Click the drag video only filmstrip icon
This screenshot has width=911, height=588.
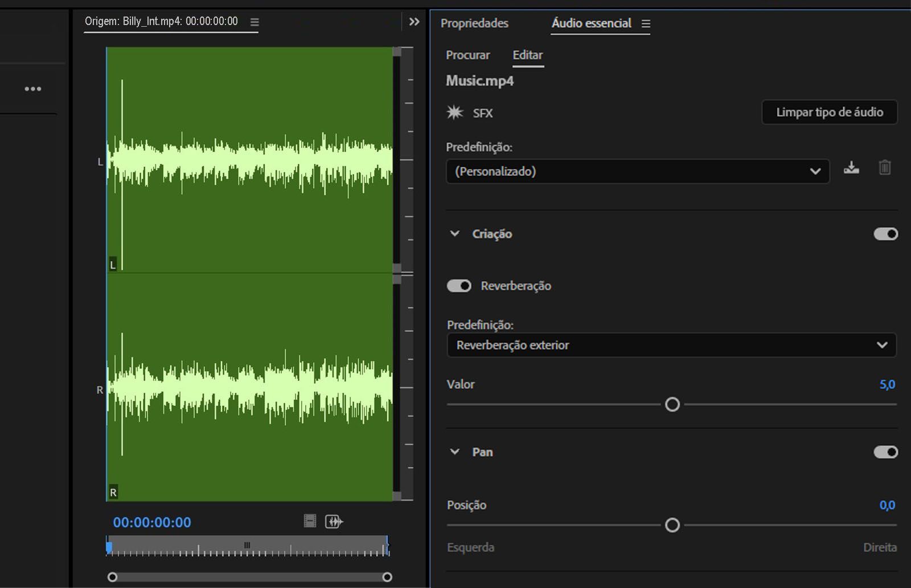[x=310, y=521]
